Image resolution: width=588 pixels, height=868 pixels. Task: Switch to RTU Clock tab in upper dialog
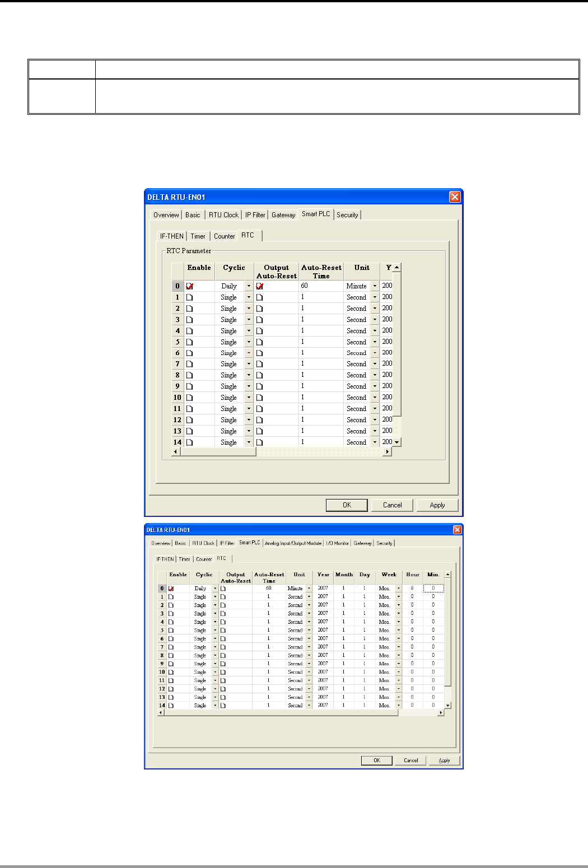tap(223, 215)
